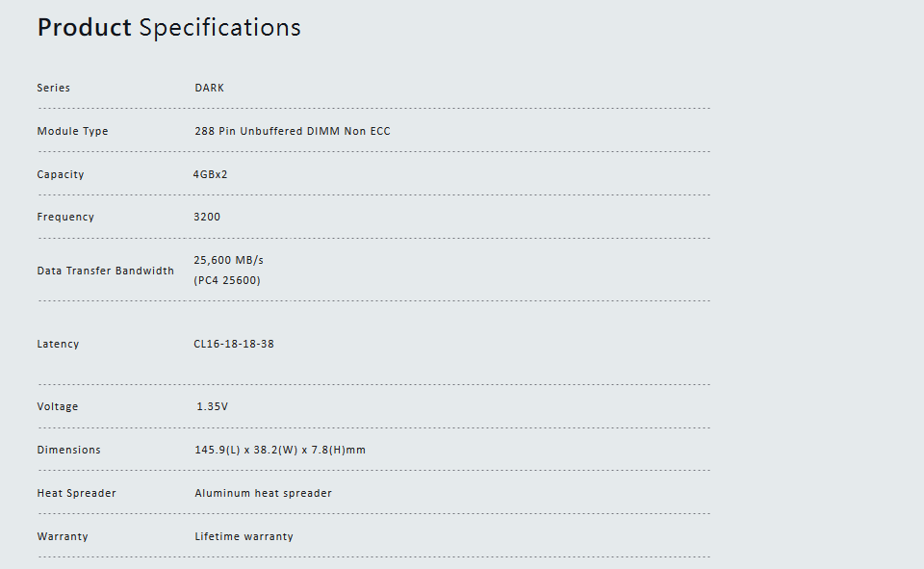Click 288 Pin Unbuffered DIMM Non ECC text
Viewport: 924px width, 569px height.
pyautogui.click(x=293, y=131)
